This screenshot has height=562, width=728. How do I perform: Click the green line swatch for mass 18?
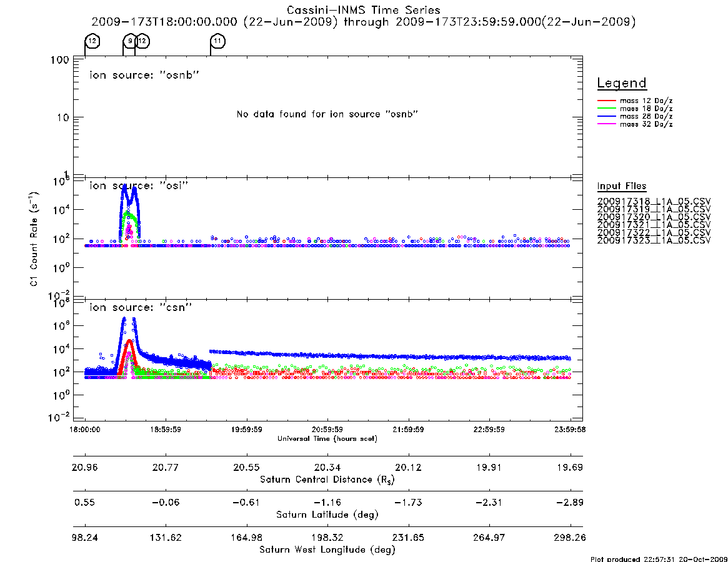(x=606, y=109)
